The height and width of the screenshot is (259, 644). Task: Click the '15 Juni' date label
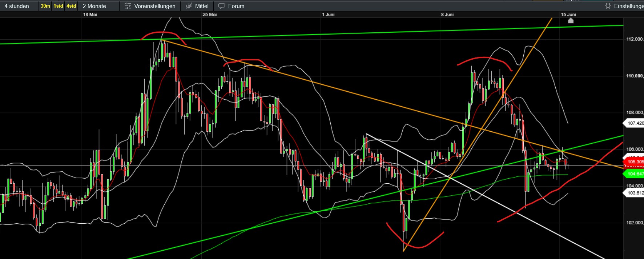[x=568, y=15]
